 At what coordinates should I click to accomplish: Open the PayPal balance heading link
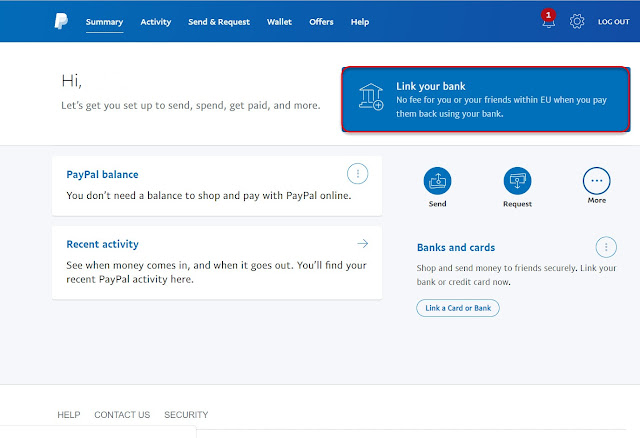102,175
